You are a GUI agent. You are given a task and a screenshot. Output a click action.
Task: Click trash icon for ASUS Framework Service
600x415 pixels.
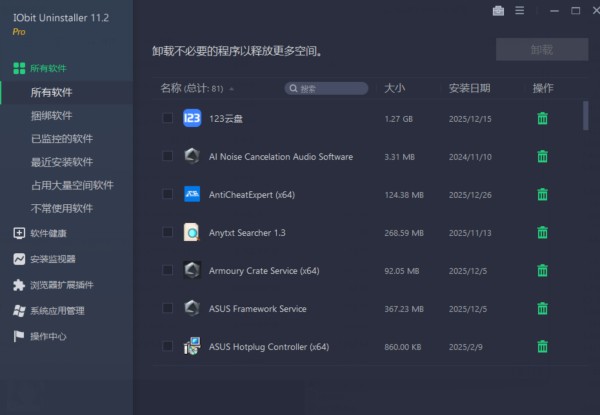(542, 309)
